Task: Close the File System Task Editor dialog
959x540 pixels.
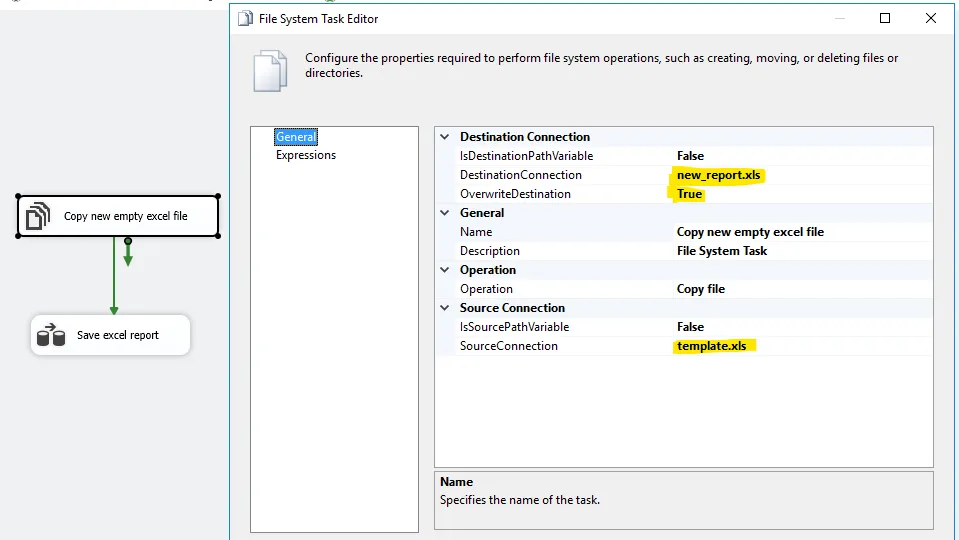Action: (x=931, y=18)
